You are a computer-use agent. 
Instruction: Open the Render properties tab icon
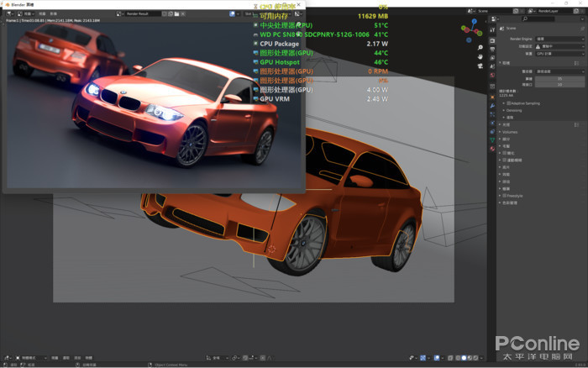pyautogui.click(x=492, y=41)
